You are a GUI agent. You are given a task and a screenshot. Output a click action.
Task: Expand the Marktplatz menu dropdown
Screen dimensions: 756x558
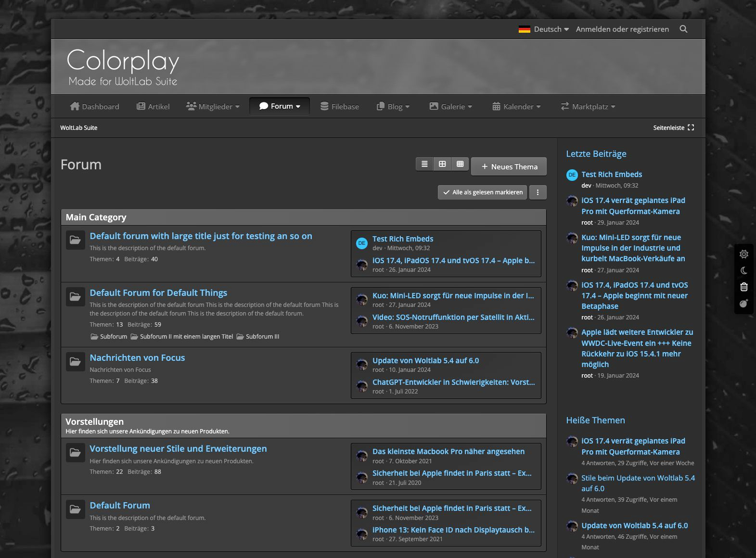tap(588, 107)
